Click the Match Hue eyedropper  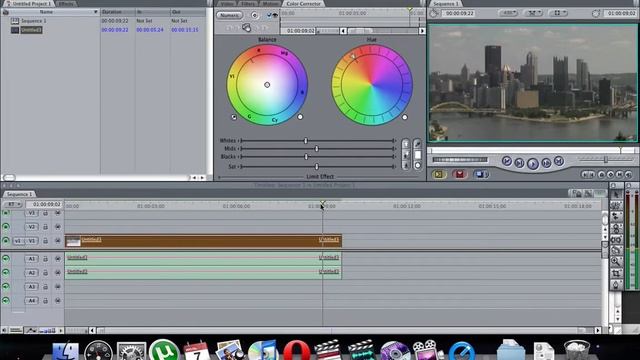coord(417,144)
